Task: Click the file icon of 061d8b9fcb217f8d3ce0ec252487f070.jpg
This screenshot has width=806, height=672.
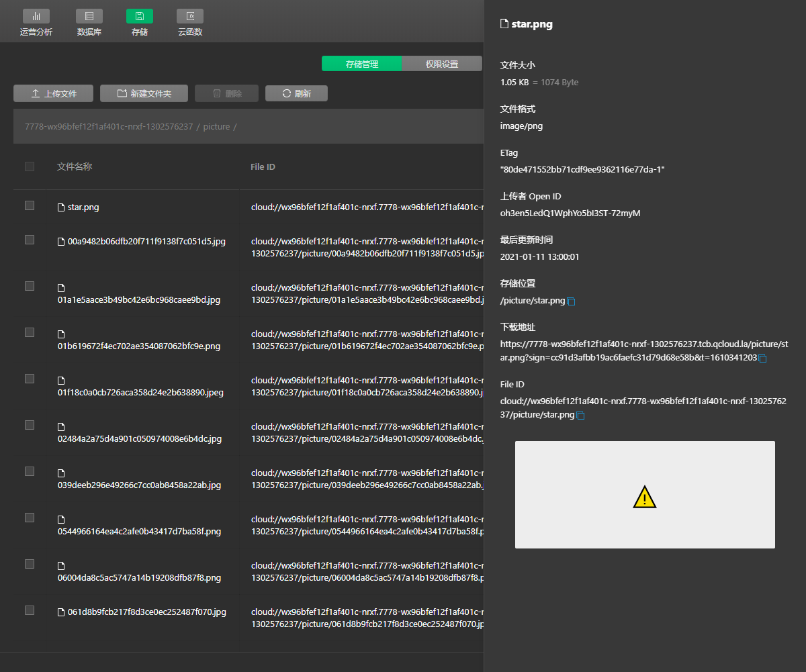Action: [61, 612]
